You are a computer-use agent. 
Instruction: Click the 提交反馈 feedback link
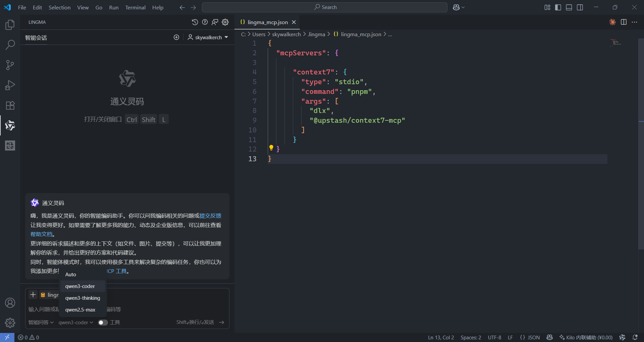(210, 216)
